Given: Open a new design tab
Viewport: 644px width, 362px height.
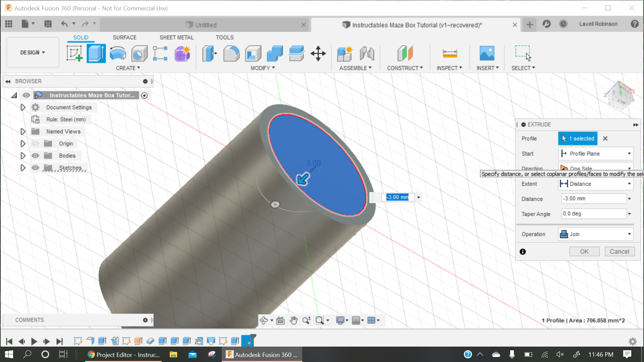Looking at the screenshot, I should (530, 24).
